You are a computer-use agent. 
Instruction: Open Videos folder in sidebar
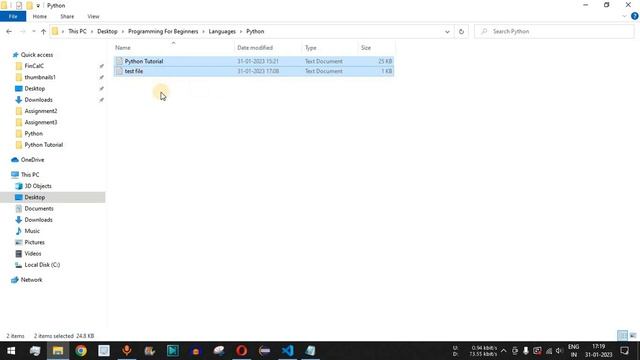(33, 253)
